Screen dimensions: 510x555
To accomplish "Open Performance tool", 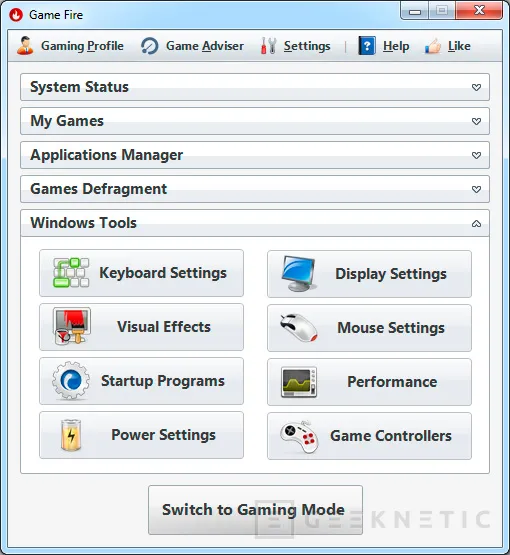I will coord(369,382).
